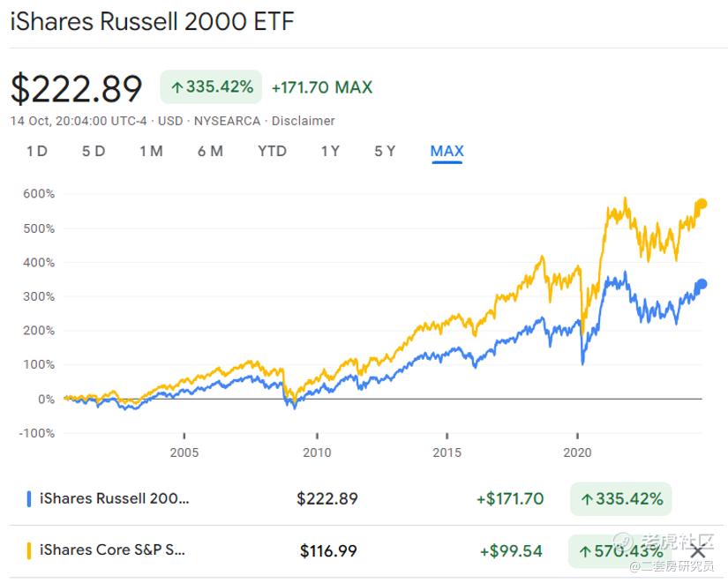Switch to the 5D range tab
This screenshot has height=583, width=728.
pos(94,151)
